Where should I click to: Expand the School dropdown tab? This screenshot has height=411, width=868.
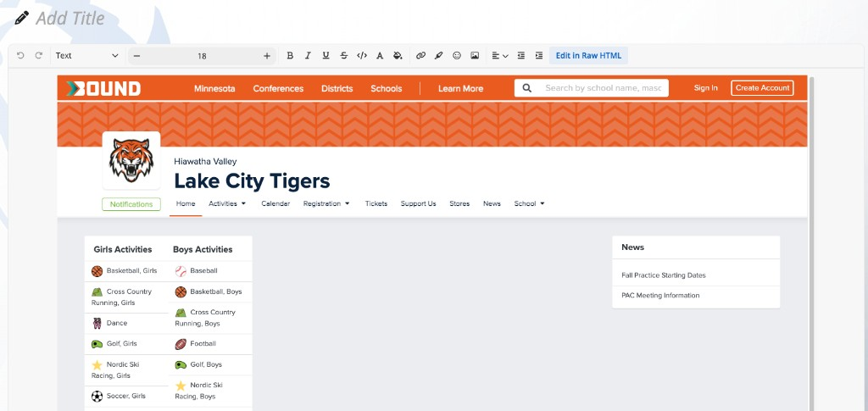[x=529, y=203]
